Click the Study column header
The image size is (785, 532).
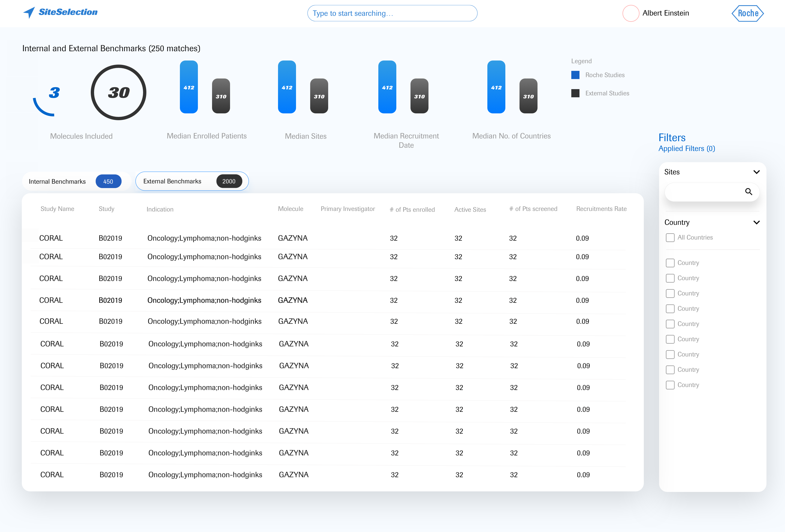(x=106, y=209)
